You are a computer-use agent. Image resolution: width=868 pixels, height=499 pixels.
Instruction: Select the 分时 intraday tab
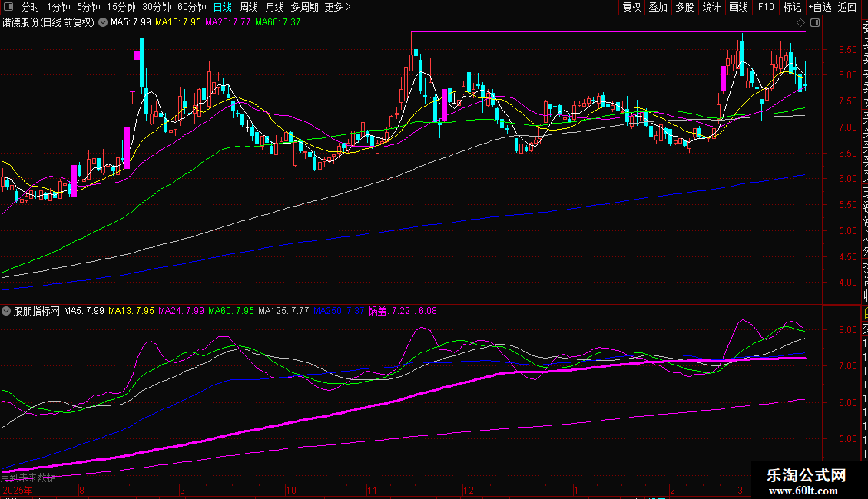[30, 8]
